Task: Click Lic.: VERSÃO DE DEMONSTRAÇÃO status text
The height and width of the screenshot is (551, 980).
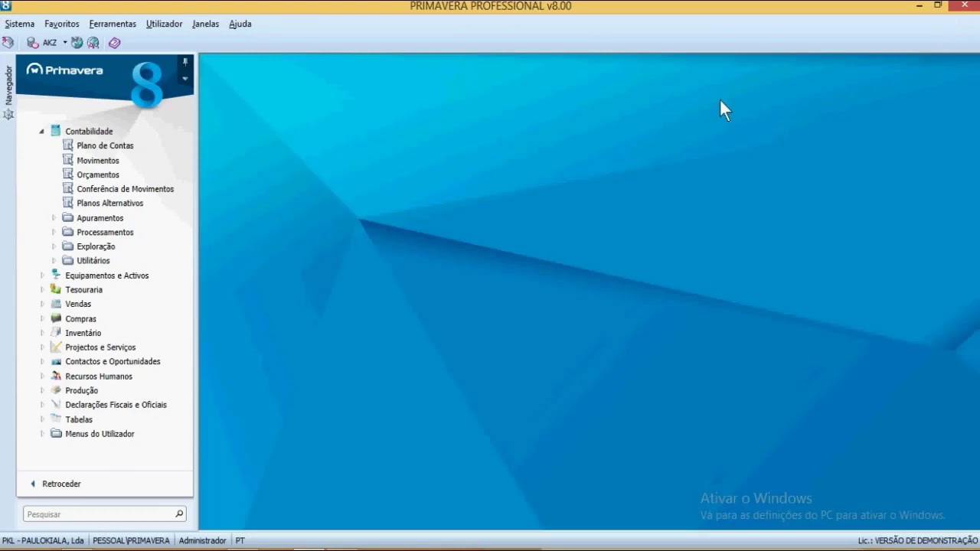Action: click(x=917, y=540)
